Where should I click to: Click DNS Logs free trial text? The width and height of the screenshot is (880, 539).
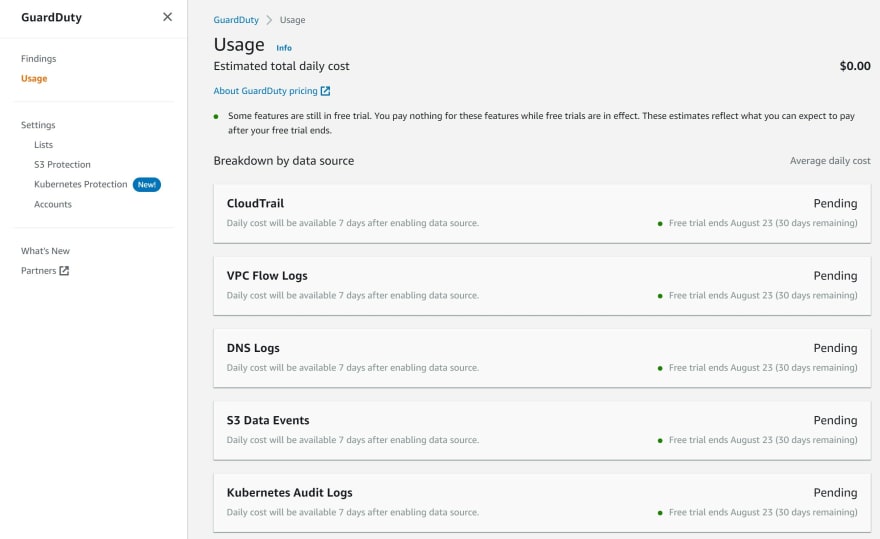(x=763, y=368)
